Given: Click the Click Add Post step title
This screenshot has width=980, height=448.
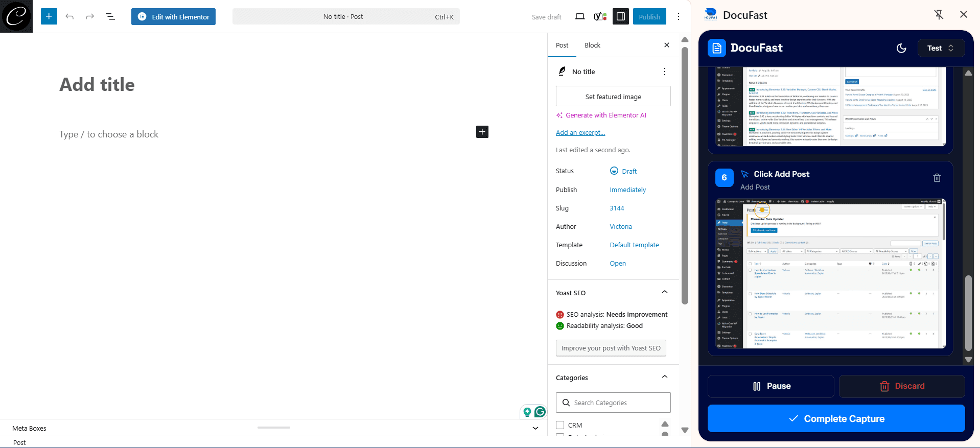Looking at the screenshot, I should [x=781, y=174].
